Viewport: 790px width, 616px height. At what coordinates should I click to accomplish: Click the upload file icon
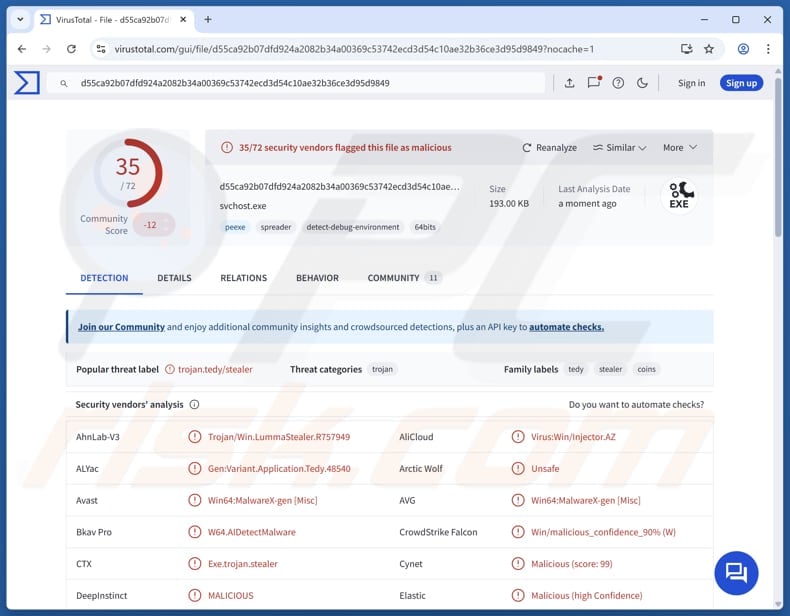pyautogui.click(x=569, y=83)
